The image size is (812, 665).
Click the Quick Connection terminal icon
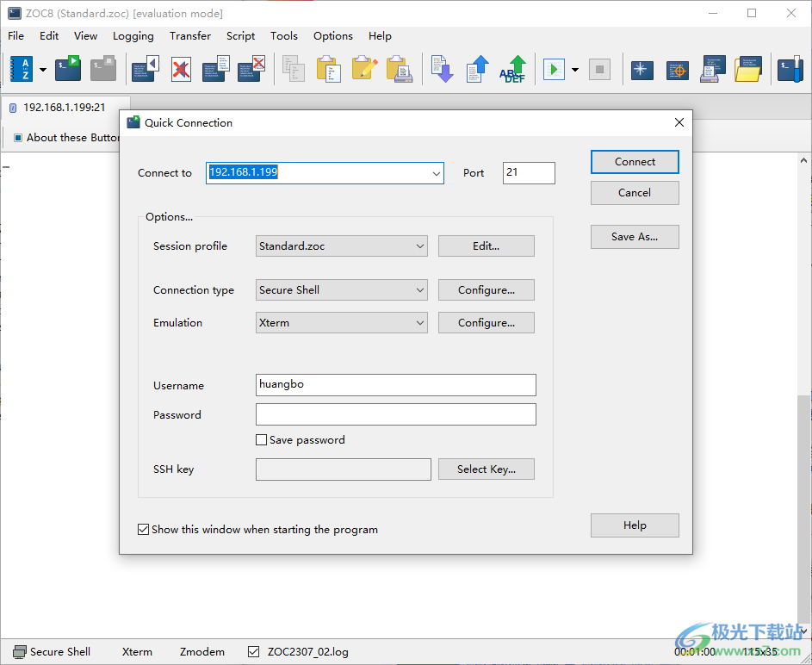pyautogui.click(x=68, y=69)
